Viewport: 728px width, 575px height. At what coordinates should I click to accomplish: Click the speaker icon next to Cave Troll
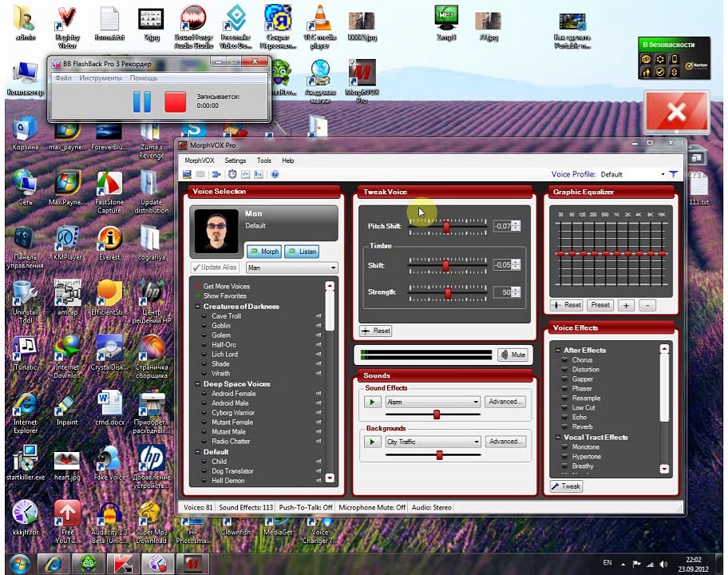click(318, 315)
